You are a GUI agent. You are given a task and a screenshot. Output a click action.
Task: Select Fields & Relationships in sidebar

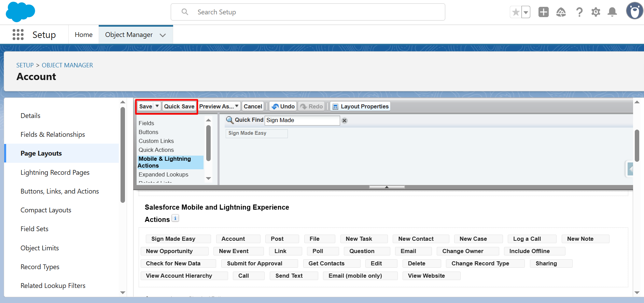click(53, 134)
